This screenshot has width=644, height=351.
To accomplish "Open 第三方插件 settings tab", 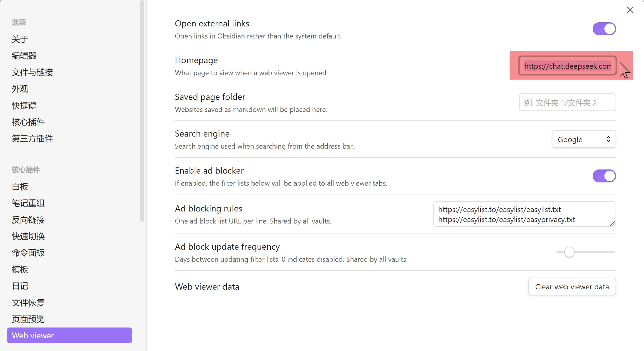I will pos(32,138).
